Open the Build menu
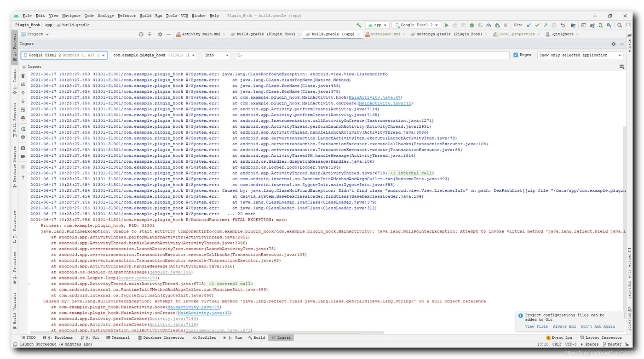The image size is (644, 359). click(x=146, y=16)
